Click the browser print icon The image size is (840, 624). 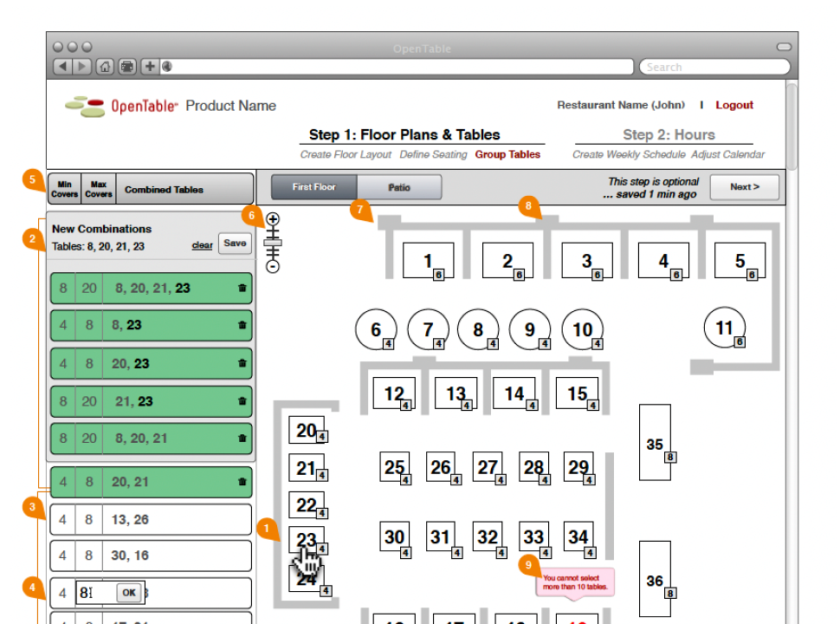point(126,67)
